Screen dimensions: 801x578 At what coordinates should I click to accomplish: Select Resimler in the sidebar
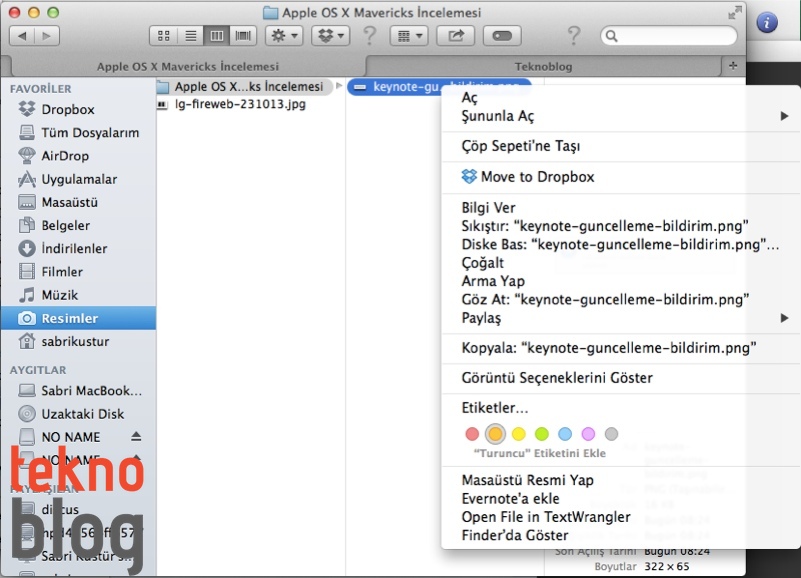point(79,318)
